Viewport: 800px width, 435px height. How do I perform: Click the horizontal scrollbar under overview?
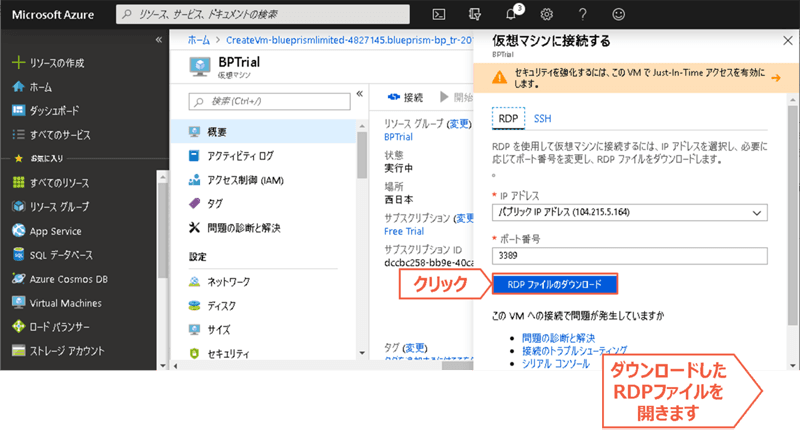click(x=458, y=365)
